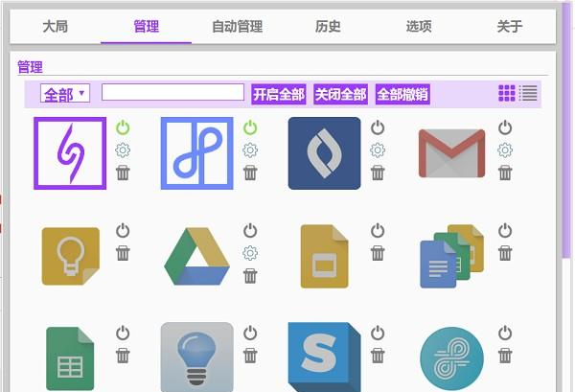Image resolution: width=575 pixels, height=392 pixels.
Task: Remove the blue infinity-loop extension via trash
Action: 250,173
